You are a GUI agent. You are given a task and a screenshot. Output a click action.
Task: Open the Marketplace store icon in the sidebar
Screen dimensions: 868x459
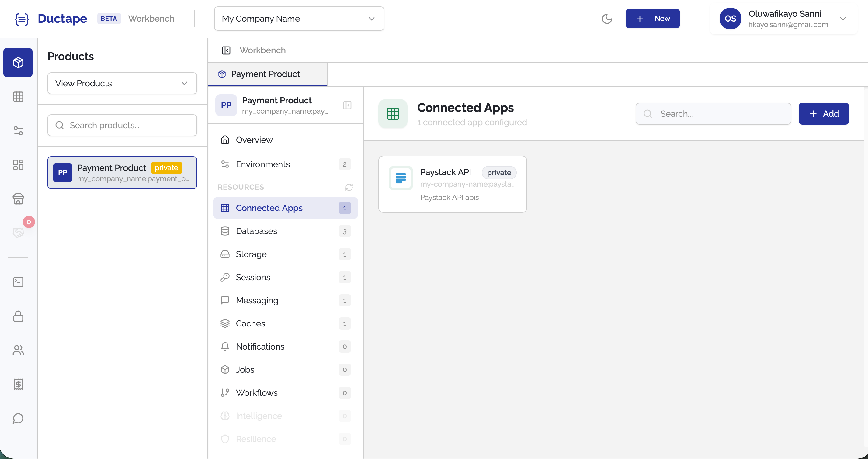pos(18,199)
